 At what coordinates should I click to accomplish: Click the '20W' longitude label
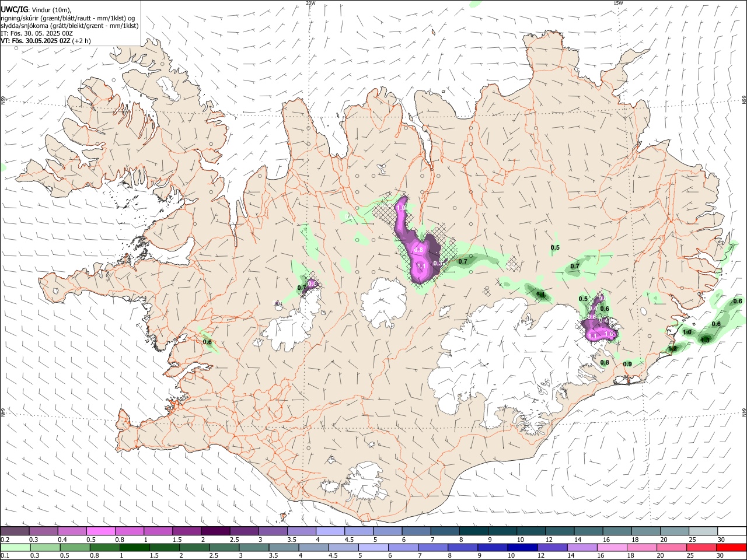point(310,3)
